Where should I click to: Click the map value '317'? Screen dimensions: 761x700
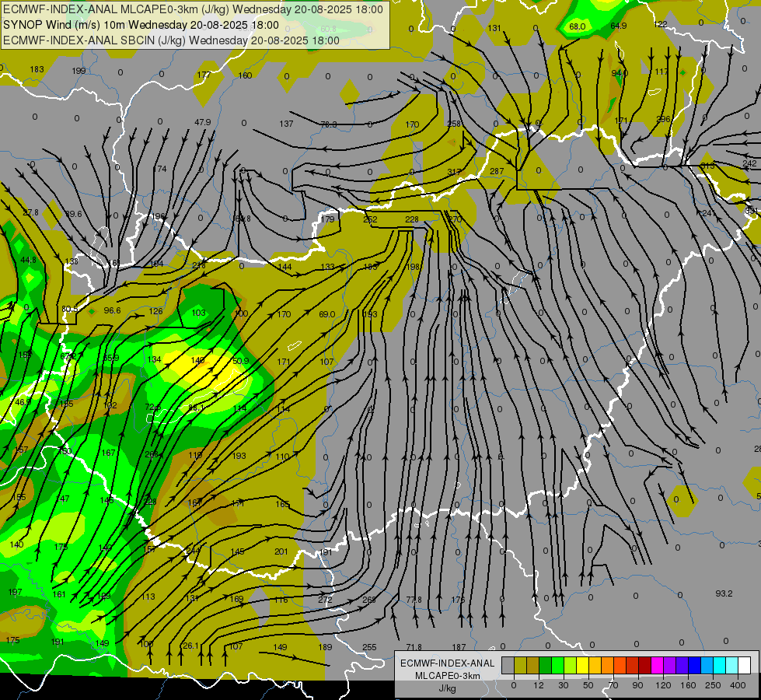454,172
